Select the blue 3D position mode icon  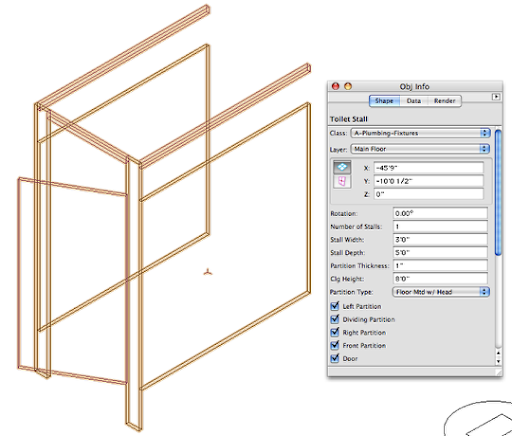(x=342, y=167)
